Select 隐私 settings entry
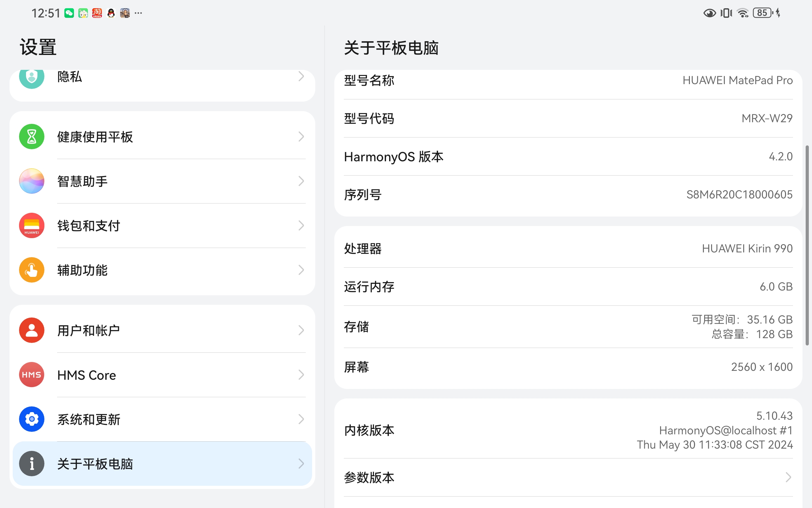812x508 pixels. (x=162, y=84)
